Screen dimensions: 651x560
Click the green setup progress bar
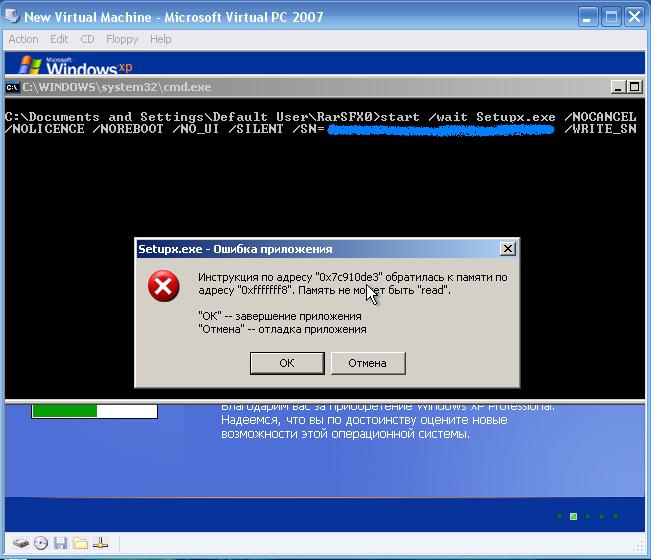pos(95,411)
